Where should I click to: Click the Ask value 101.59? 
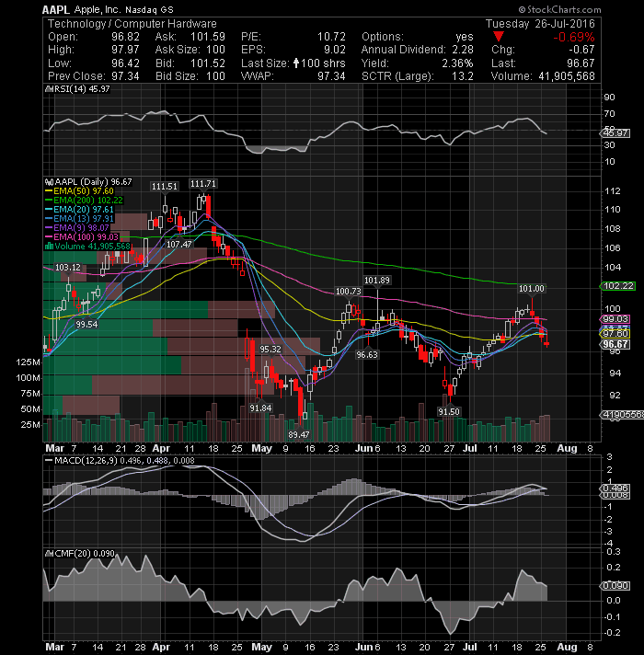point(208,37)
